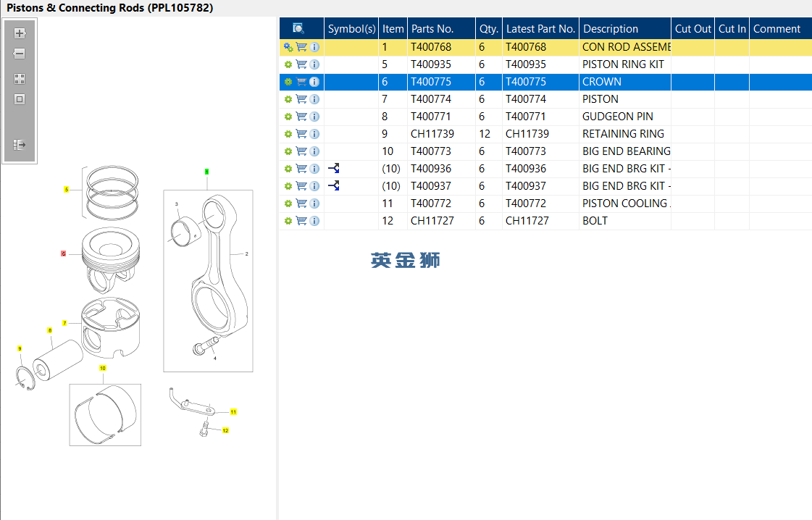
Task: Click the list export arrow icon
Action: pyautogui.click(x=20, y=145)
